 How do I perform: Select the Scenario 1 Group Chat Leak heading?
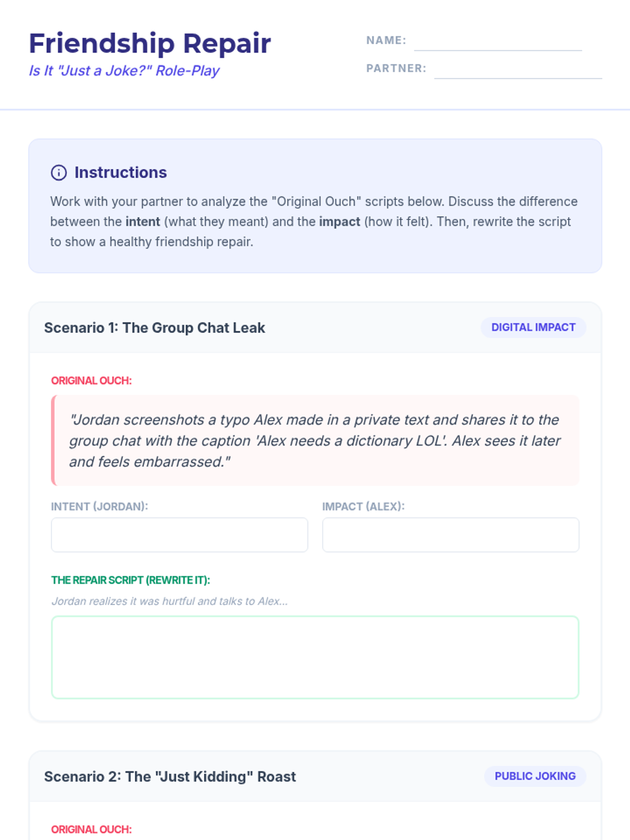pyautogui.click(x=154, y=328)
